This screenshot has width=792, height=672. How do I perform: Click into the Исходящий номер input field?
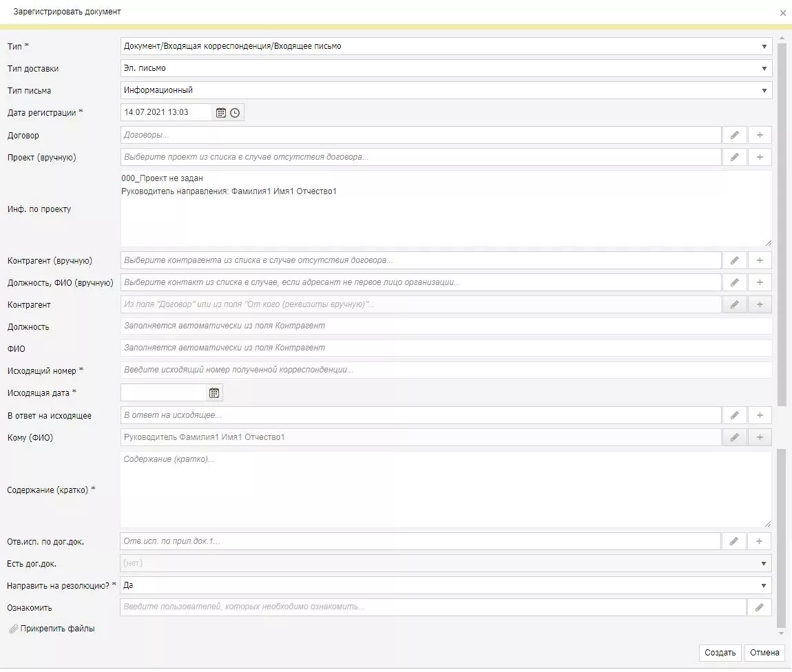click(x=446, y=370)
